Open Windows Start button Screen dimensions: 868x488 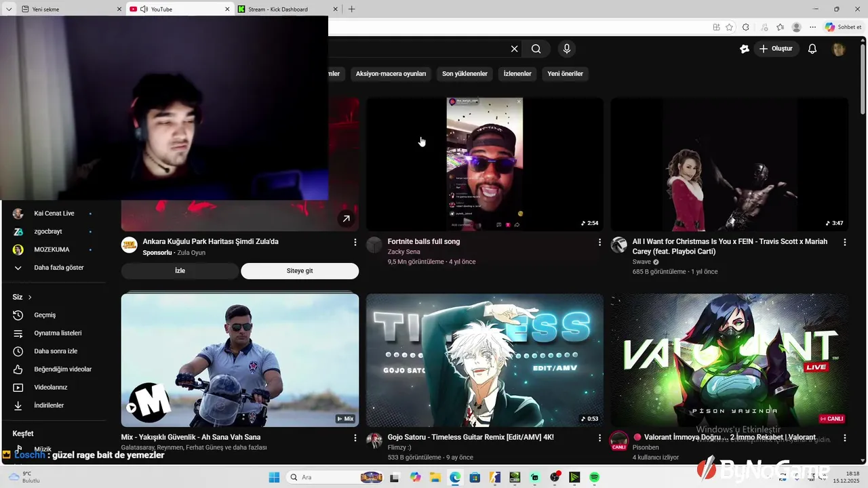pyautogui.click(x=274, y=477)
